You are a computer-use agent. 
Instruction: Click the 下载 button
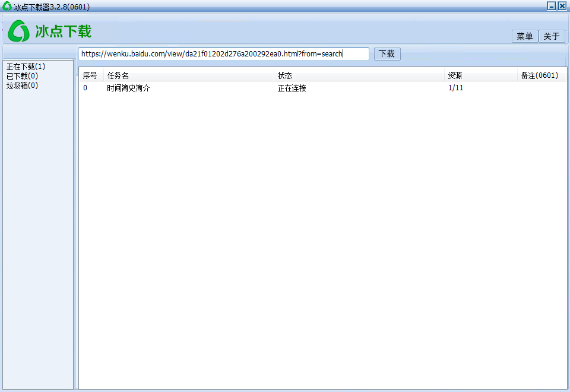387,54
